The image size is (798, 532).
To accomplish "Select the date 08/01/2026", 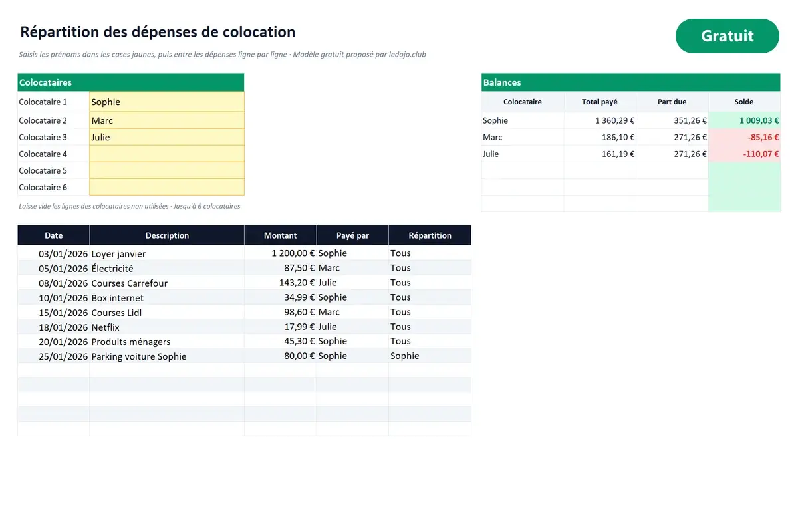I will tap(54, 283).
